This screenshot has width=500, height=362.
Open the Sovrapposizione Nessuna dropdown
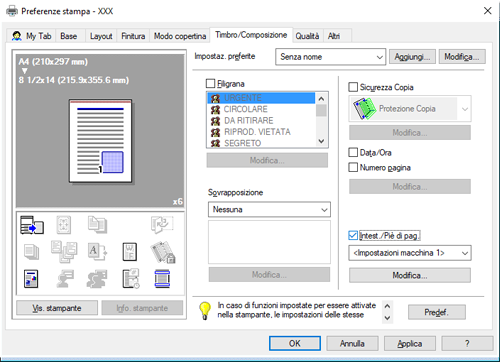coord(269,209)
